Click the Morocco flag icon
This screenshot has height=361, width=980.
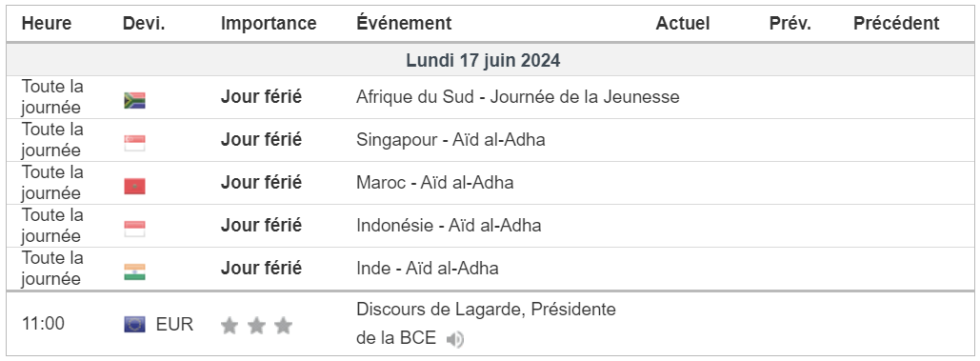click(134, 186)
